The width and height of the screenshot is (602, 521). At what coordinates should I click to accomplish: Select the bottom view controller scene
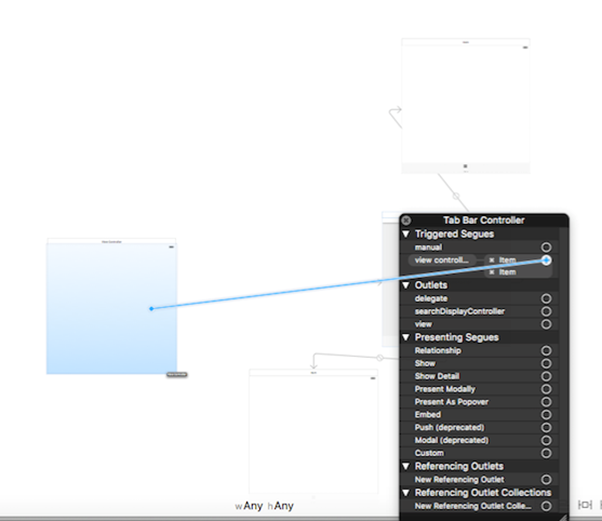pyautogui.click(x=314, y=431)
